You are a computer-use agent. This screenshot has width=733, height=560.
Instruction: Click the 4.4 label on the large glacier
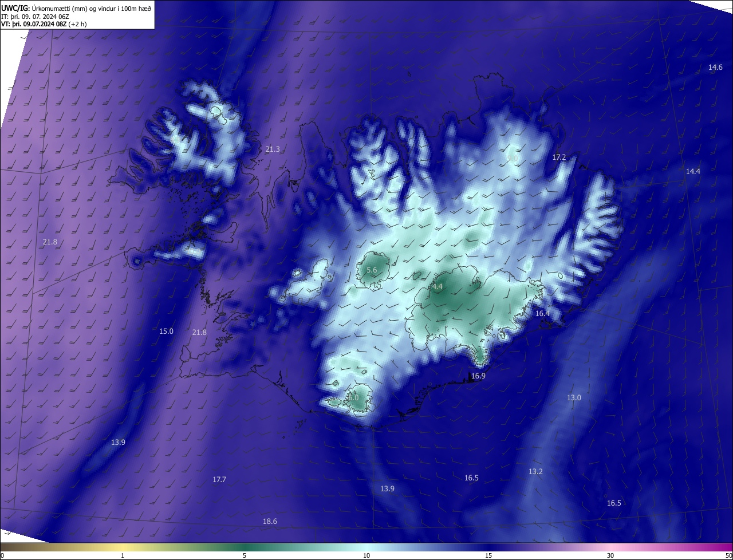(x=438, y=287)
